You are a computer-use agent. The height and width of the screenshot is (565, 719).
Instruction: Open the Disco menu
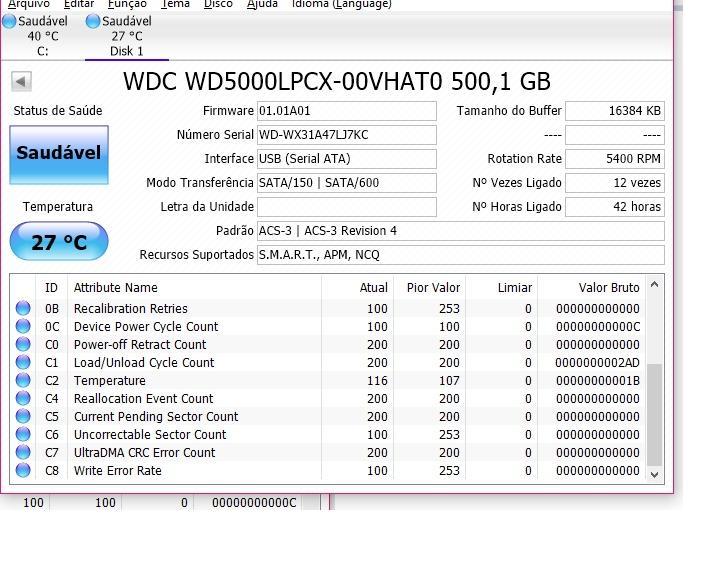tap(218, 4)
